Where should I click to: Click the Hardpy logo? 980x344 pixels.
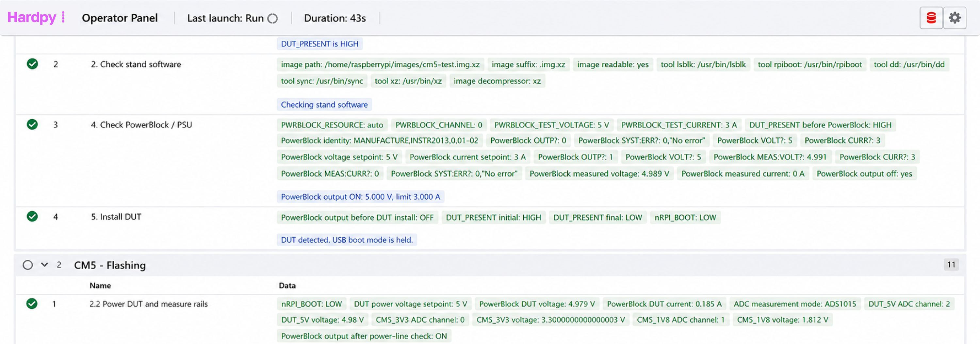(x=32, y=18)
